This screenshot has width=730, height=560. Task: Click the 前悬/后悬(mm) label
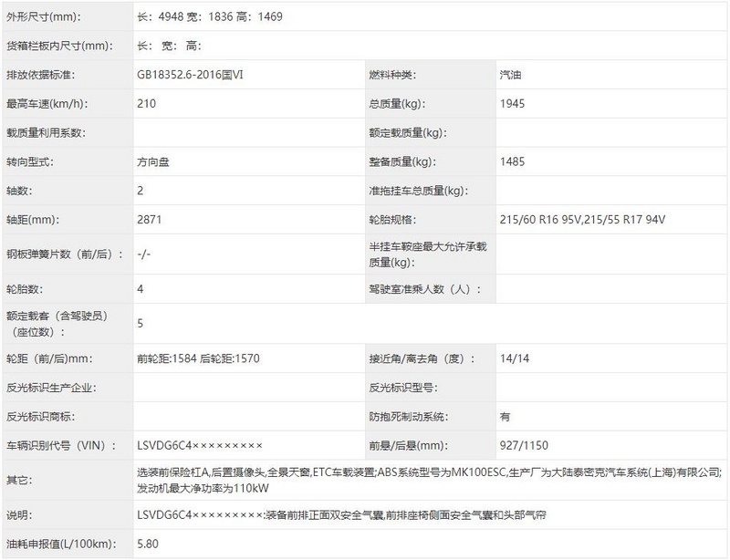click(408, 445)
